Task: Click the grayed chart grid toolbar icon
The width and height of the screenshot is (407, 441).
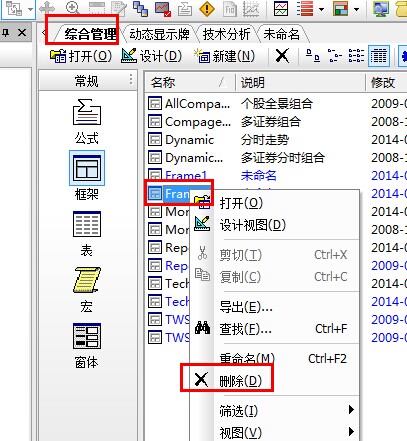Action: [251, 8]
